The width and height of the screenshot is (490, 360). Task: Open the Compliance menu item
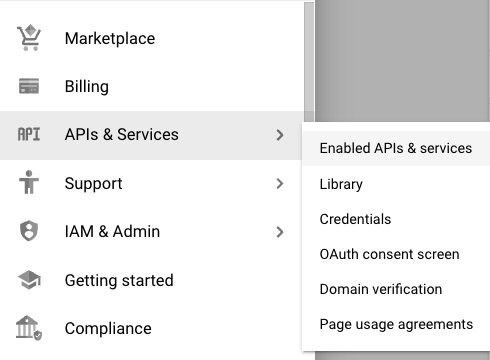pos(152,328)
